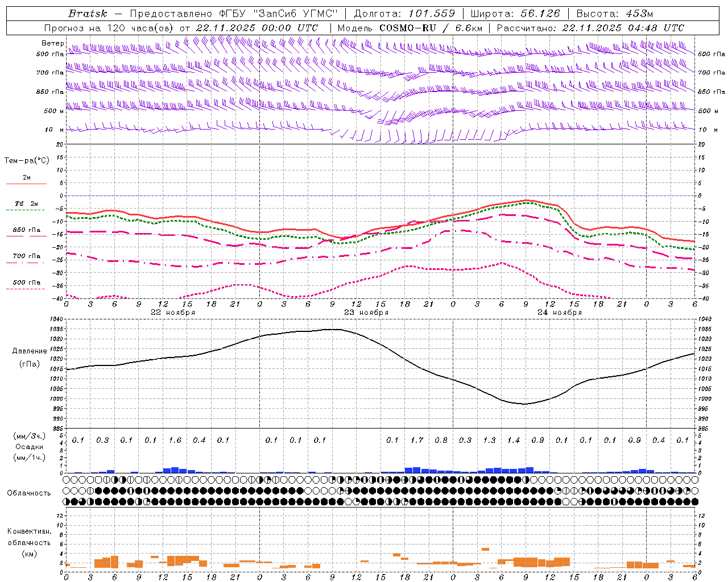Click the "Осадки" precipitation label
This screenshot has width=728, height=582.
point(30,447)
